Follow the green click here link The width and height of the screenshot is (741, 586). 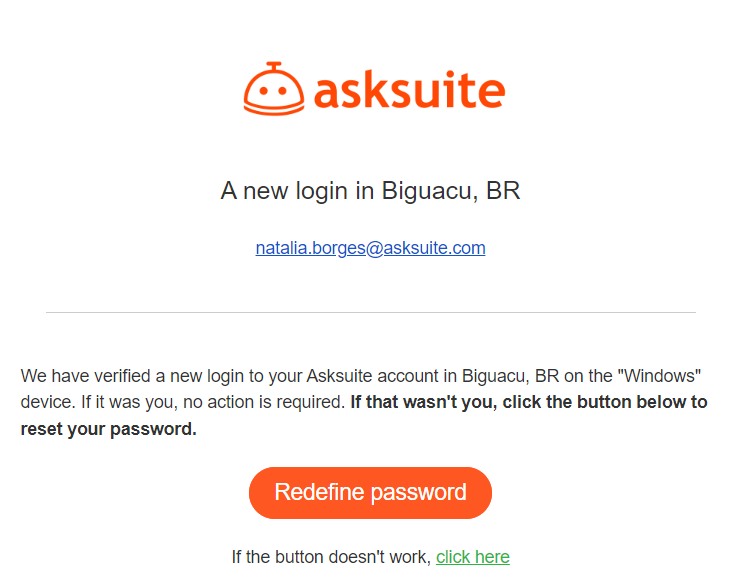(473, 557)
